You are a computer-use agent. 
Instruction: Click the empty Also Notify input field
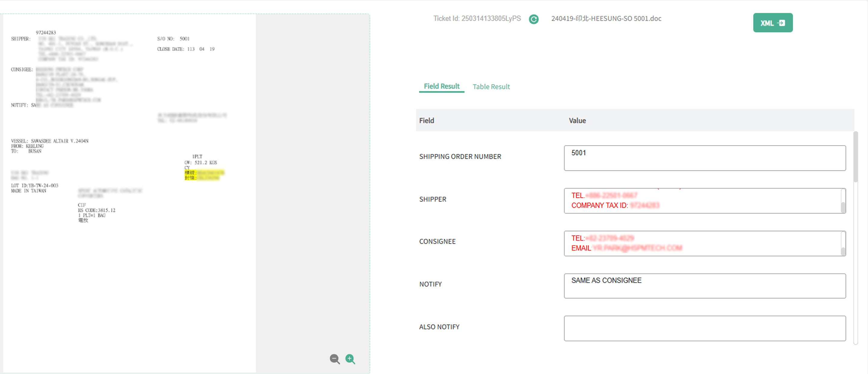click(x=704, y=328)
